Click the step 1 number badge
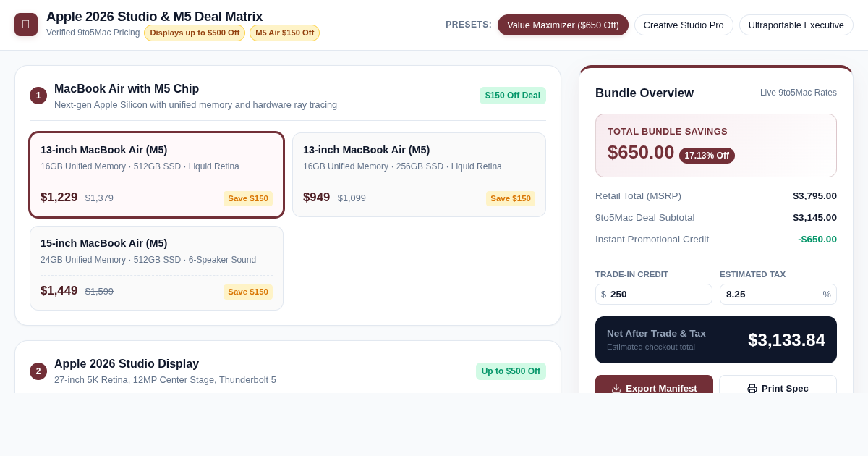Screen dimensions: 868x456 (38, 96)
